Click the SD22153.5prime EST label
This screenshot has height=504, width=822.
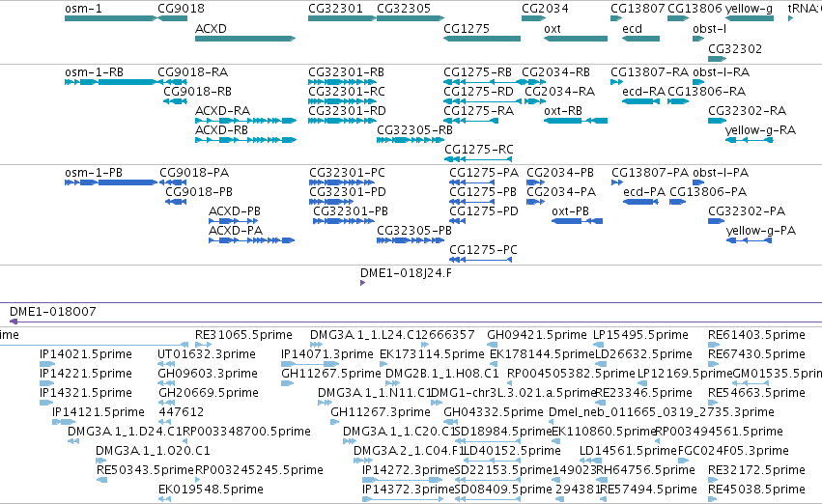pyautogui.click(x=503, y=470)
